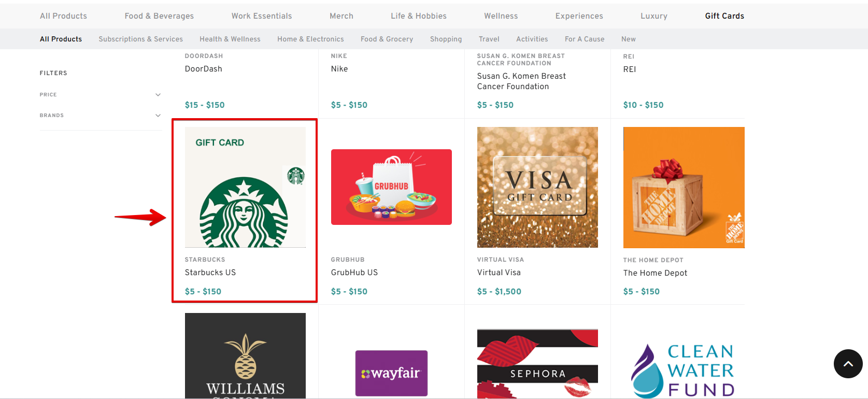Screen dimensions: 868x399
Task: Open the Gift Cards top menu
Action: [724, 16]
